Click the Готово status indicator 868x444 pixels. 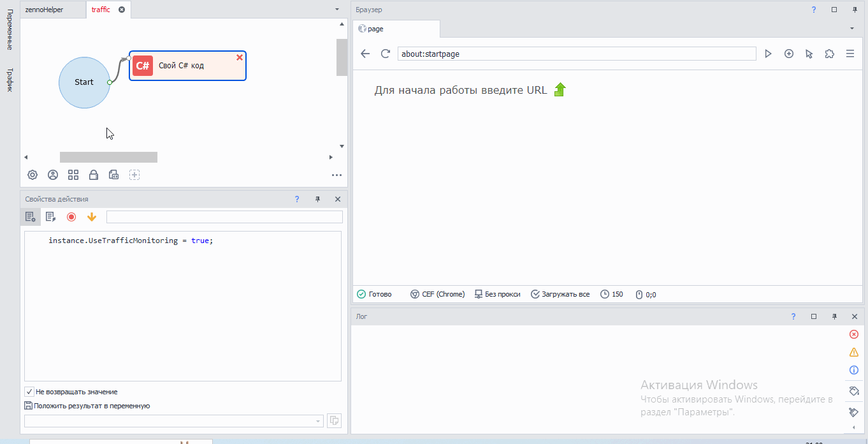[374, 294]
